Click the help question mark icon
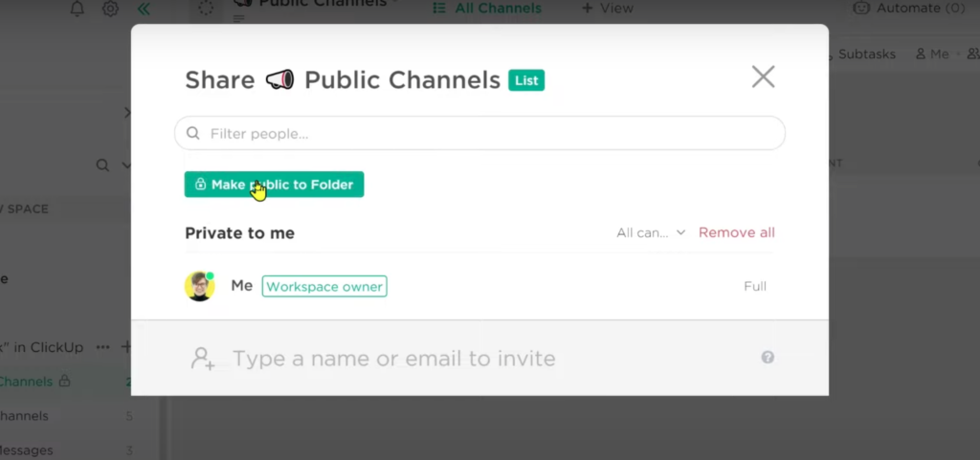 pos(768,357)
